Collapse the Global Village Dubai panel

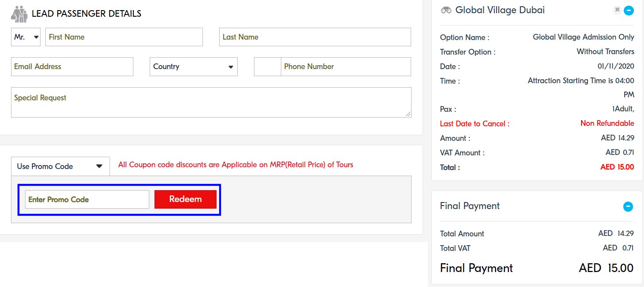629,10
